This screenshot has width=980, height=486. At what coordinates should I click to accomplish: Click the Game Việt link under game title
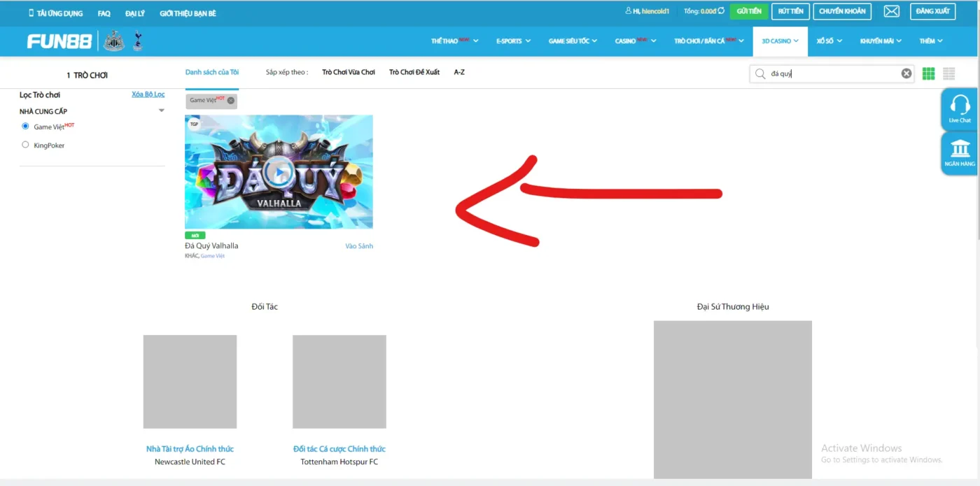click(213, 256)
